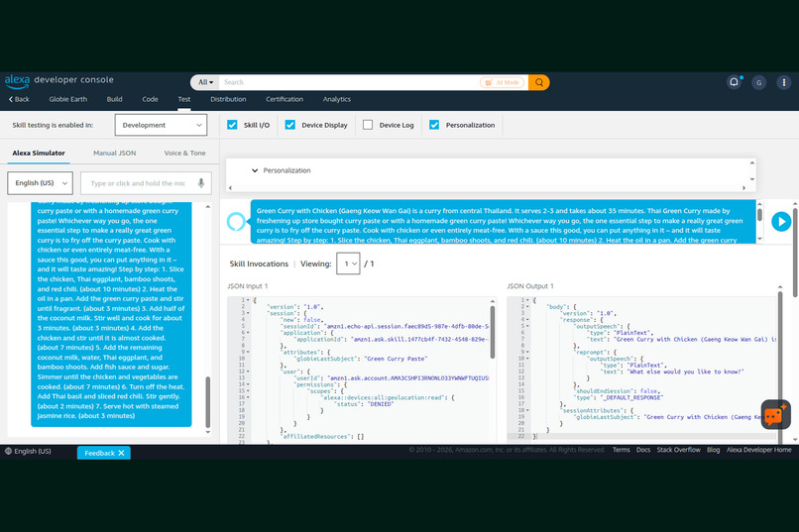Click the JSON Input 1 label
The image size is (799, 532).
click(x=248, y=286)
